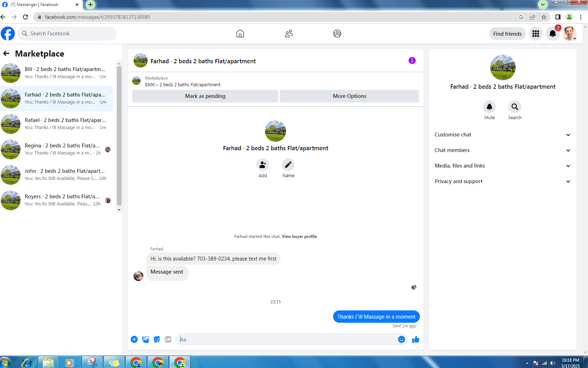Open View buyer profile link
The height and width of the screenshot is (368, 588).
(x=299, y=236)
